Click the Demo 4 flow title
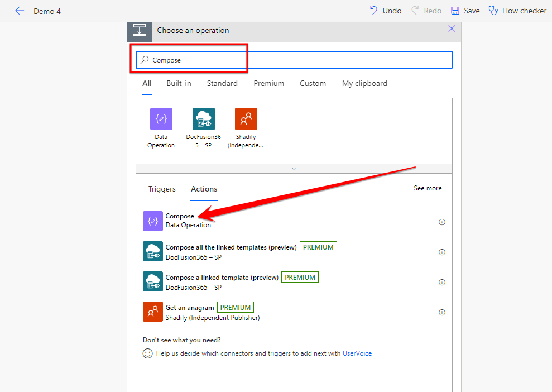This screenshot has height=392, width=552. point(47,11)
